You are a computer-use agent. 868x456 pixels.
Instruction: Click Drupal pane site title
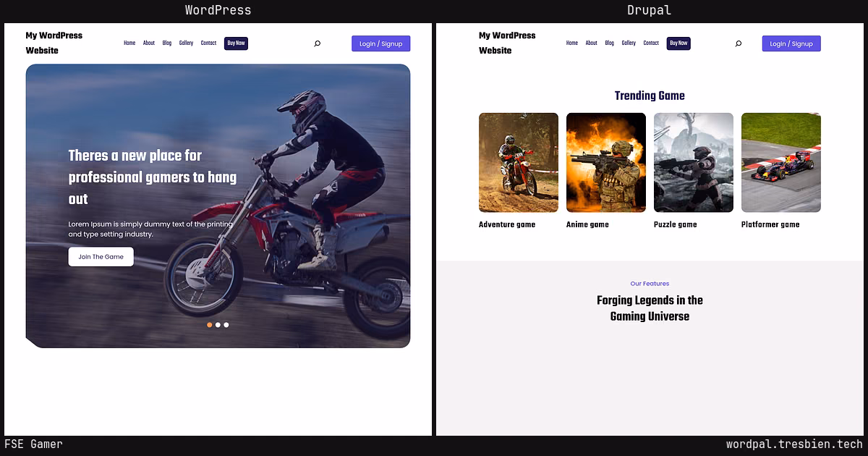pyautogui.click(x=508, y=43)
